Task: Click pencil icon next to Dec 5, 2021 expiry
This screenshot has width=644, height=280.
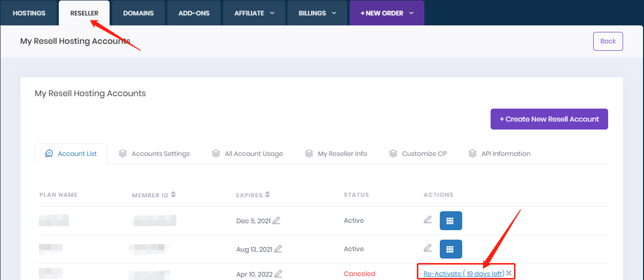Action: click(x=276, y=220)
